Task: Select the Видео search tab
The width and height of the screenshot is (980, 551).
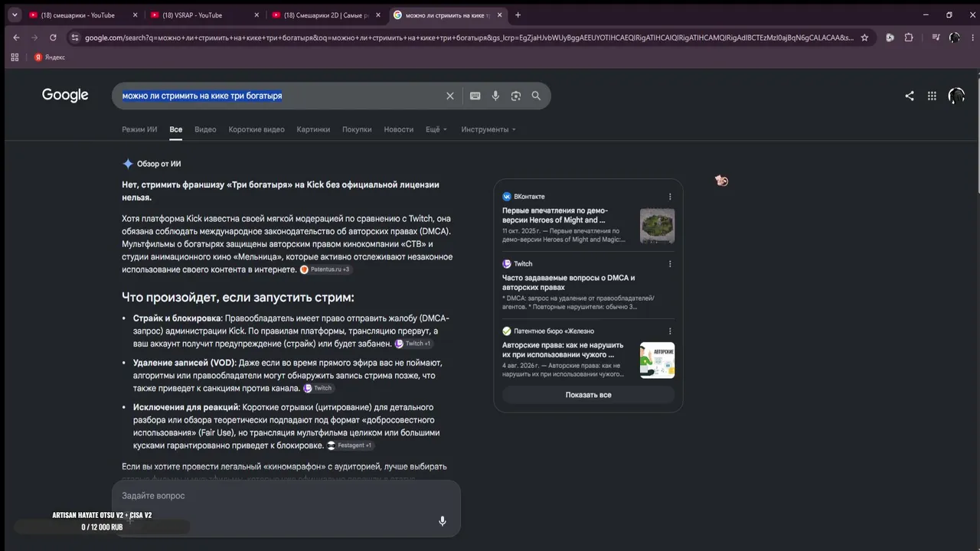Action: [205, 129]
